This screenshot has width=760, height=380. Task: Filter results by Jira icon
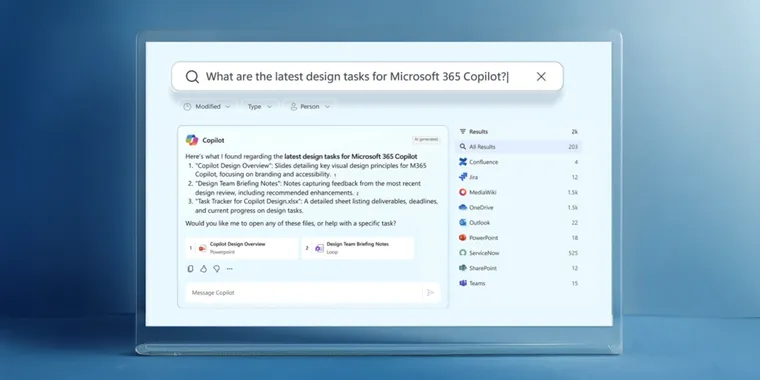pyautogui.click(x=462, y=177)
